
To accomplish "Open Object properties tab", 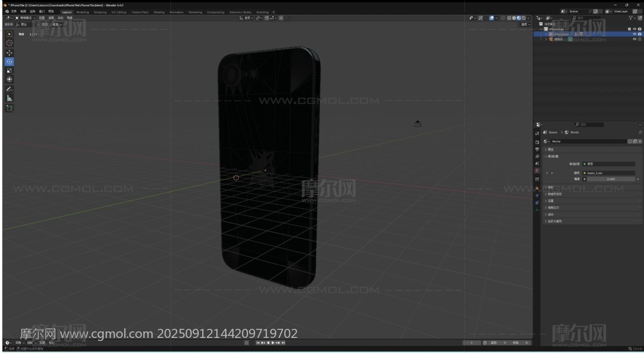I will 537,188.
